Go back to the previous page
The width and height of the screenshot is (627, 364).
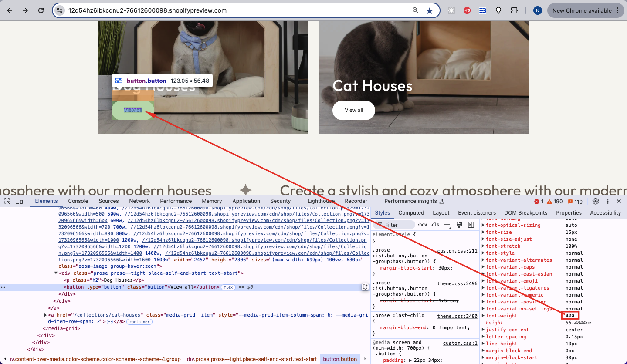click(10, 10)
